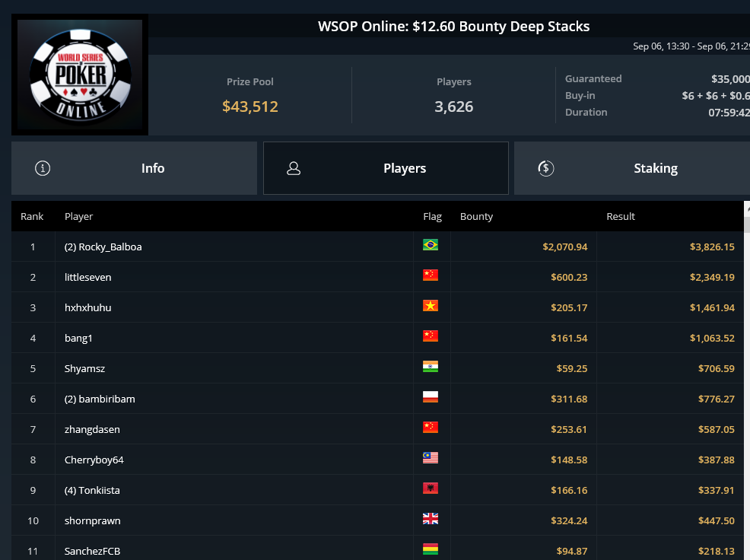Click the China flag for bang1
The image size is (750, 560).
coord(431,336)
